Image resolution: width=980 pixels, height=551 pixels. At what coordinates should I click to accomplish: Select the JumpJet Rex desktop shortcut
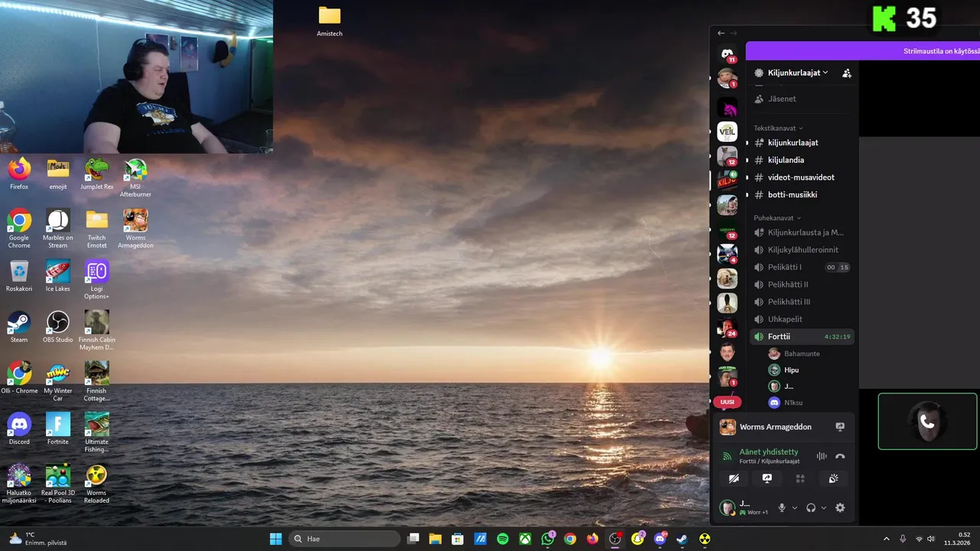click(96, 174)
